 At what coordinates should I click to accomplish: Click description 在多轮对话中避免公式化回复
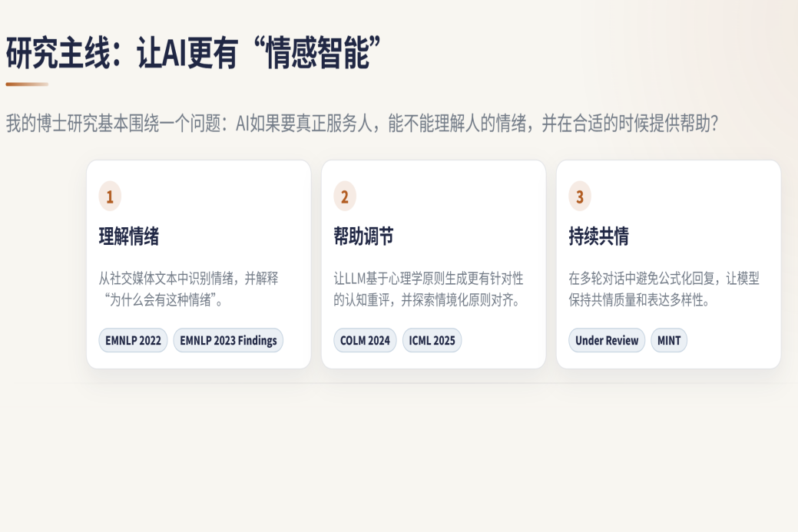(x=664, y=289)
